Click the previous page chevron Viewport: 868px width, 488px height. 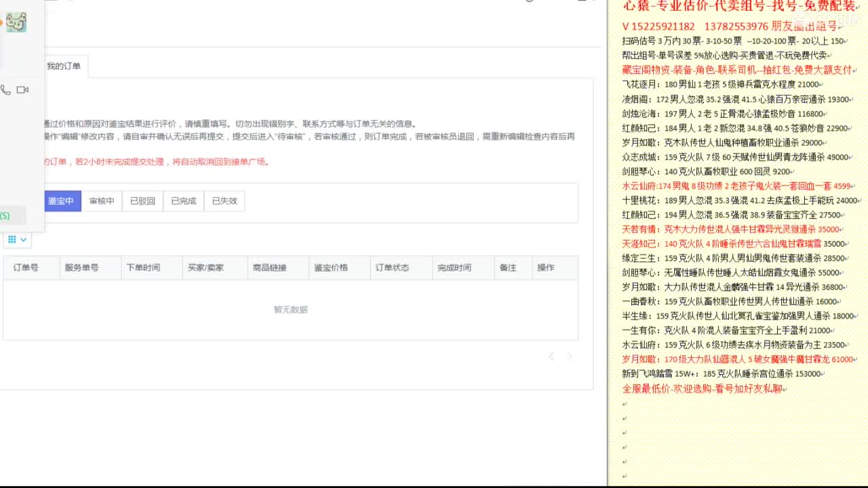point(551,356)
